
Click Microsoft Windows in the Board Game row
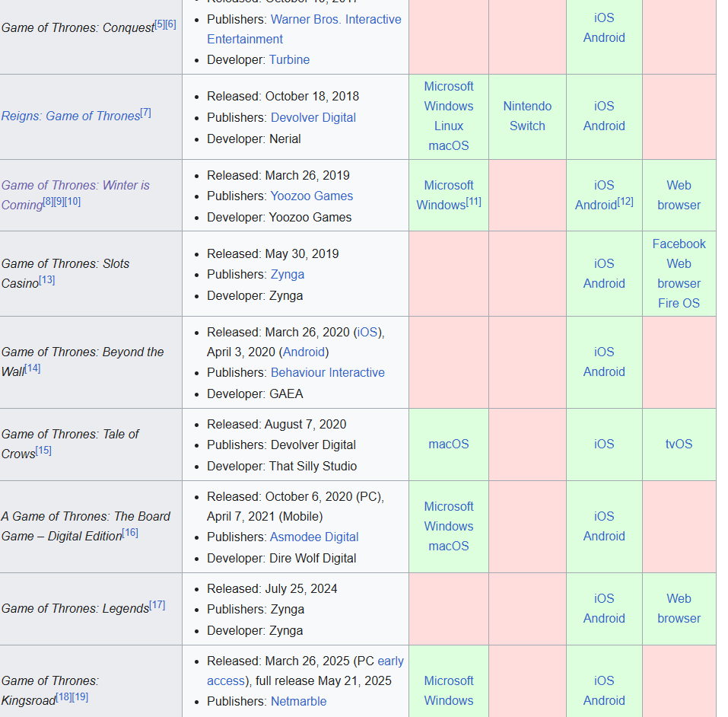[449, 516]
